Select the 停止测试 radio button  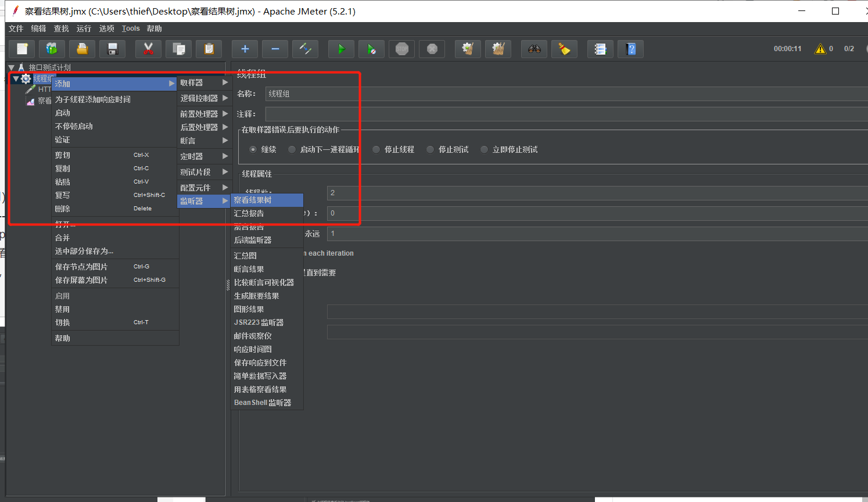(x=430, y=149)
